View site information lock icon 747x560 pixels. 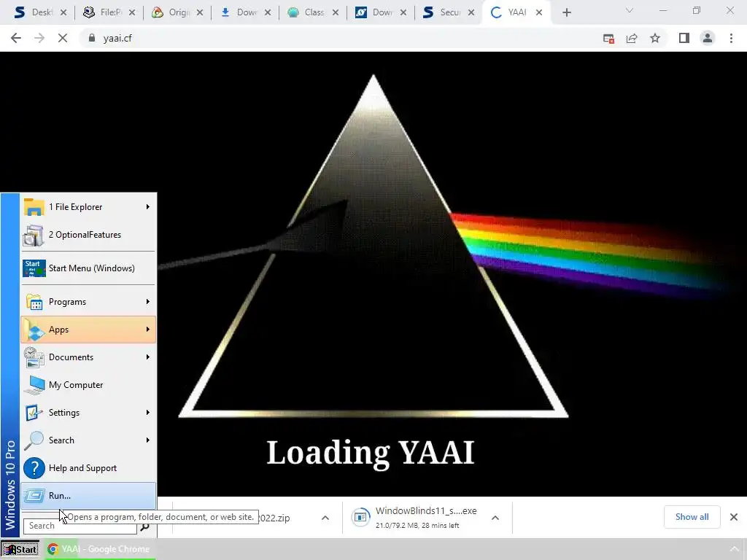coord(92,38)
